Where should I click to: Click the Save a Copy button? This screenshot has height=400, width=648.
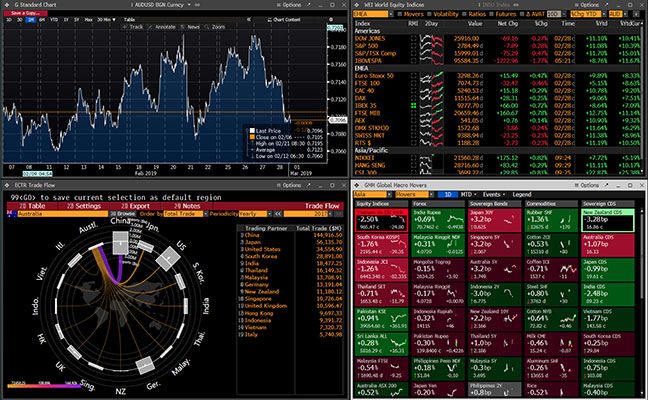pos(25,13)
